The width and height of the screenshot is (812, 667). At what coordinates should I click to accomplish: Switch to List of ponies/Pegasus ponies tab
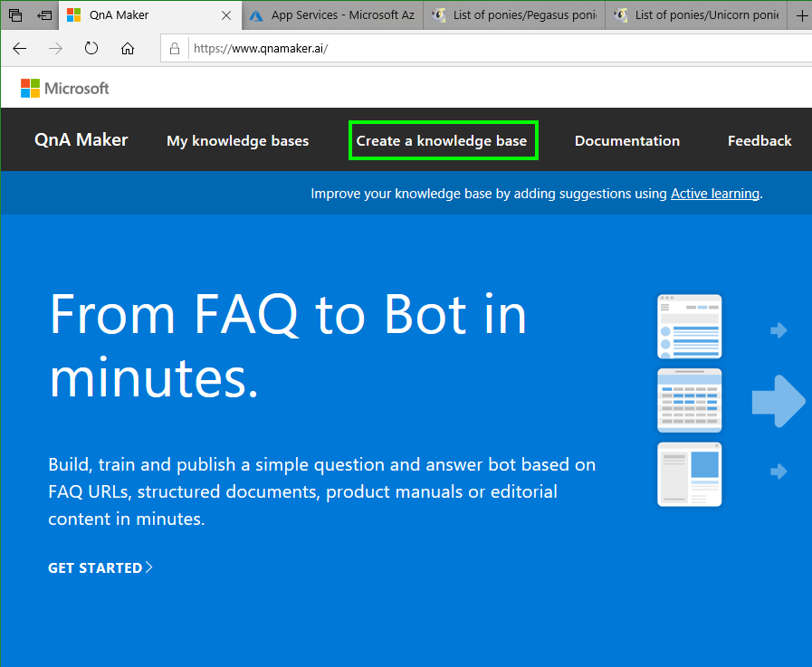click(514, 15)
